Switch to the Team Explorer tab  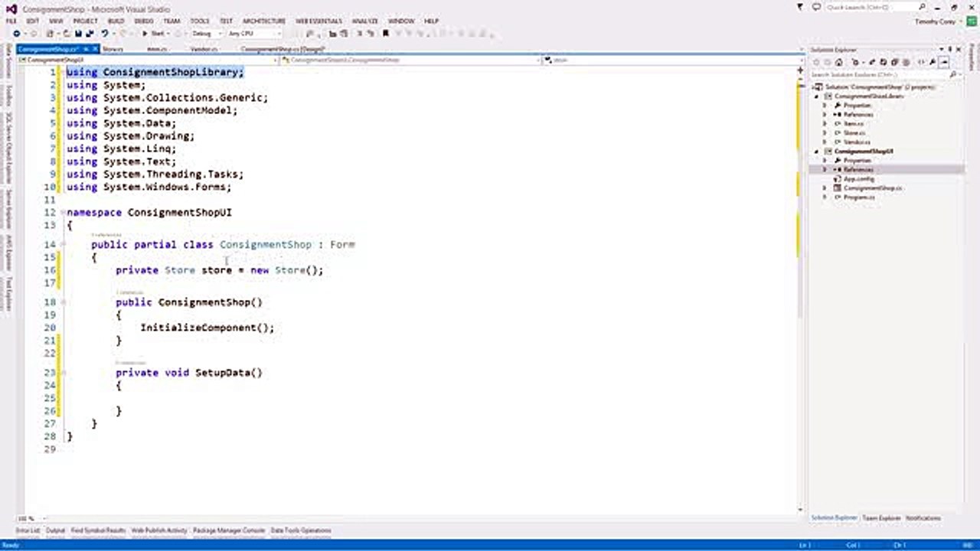click(x=881, y=518)
